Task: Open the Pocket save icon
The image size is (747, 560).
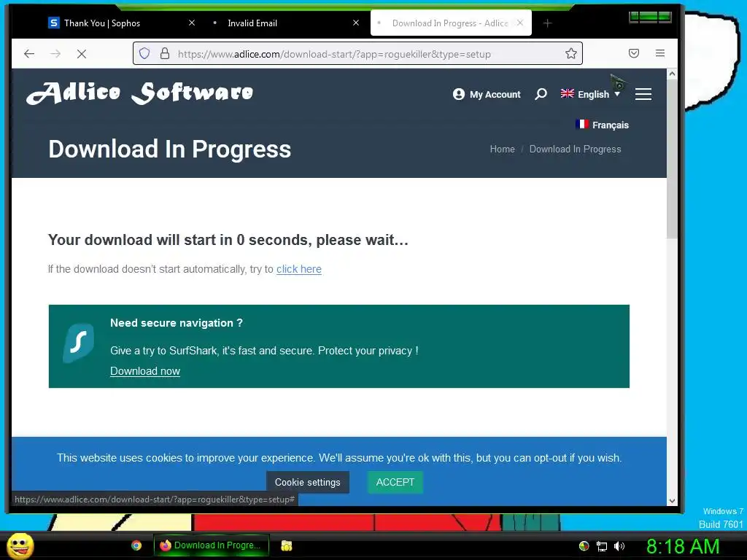Action: [634, 53]
